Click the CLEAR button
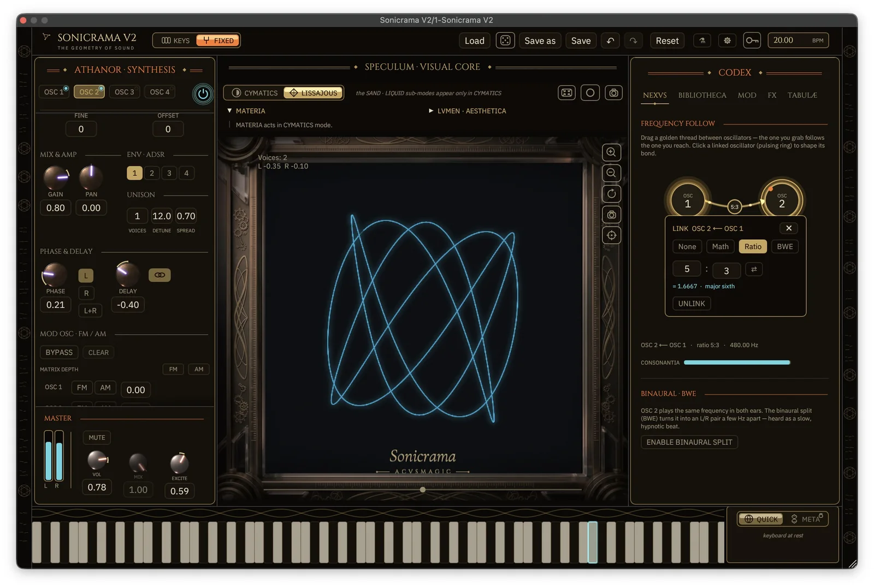Image resolution: width=874 pixels, height=588 pixels. [98, 352]
